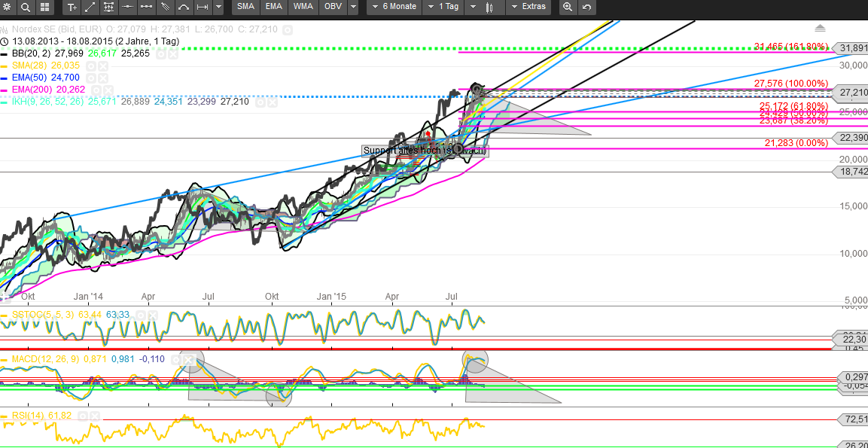Click the SMA(28) legend label
The image size is (868, 448).
point(30,66)
